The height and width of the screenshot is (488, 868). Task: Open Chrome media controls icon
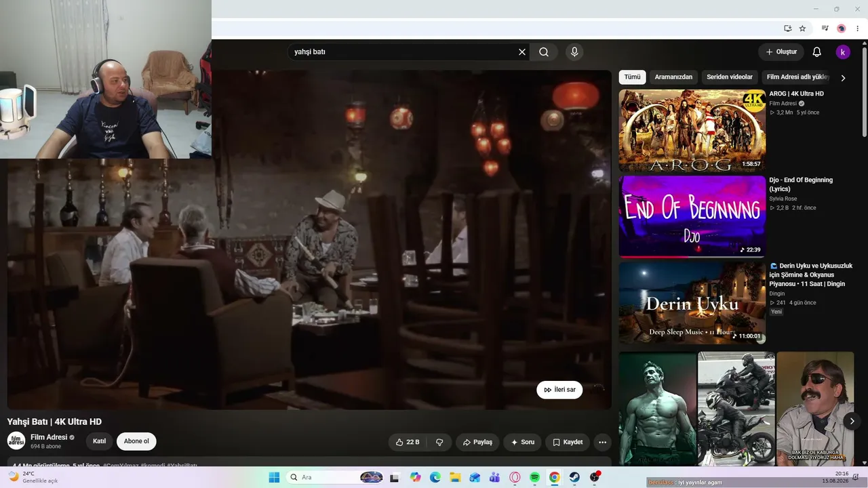(825, 28)
